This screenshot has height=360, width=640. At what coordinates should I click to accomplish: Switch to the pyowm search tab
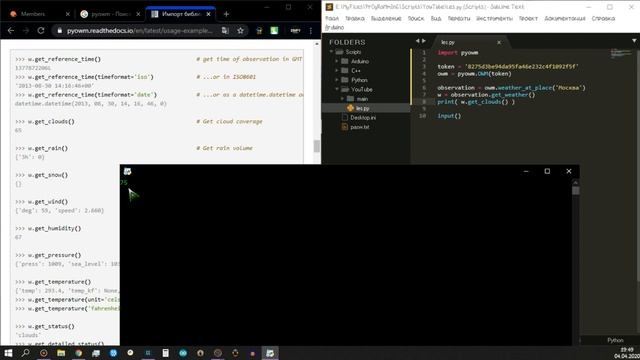tap(110, 14)
